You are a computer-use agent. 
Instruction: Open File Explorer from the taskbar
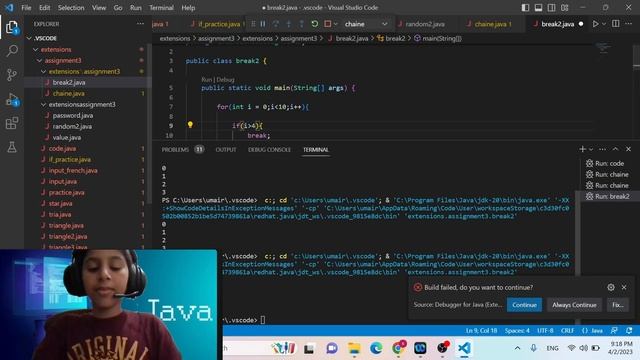tap(354, 348)
